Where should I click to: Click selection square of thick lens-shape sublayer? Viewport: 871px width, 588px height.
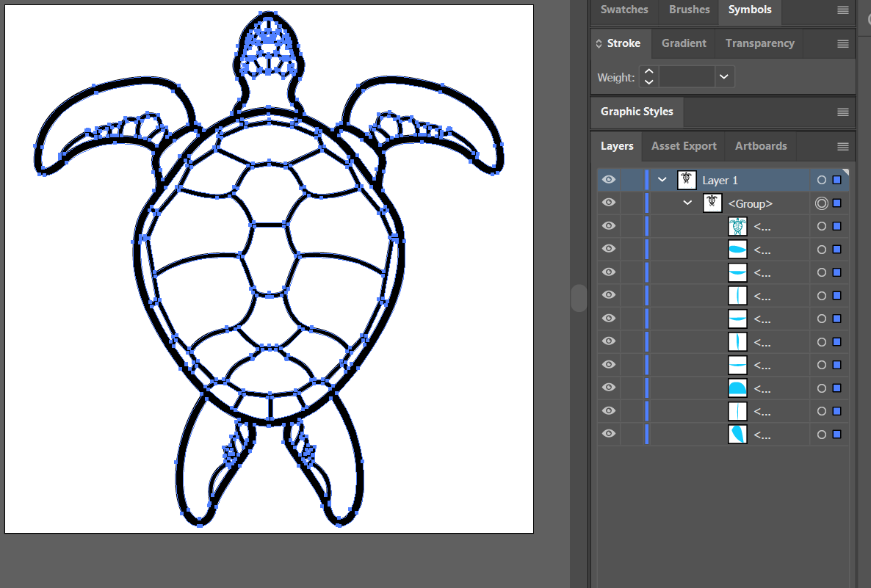point(837,250)
